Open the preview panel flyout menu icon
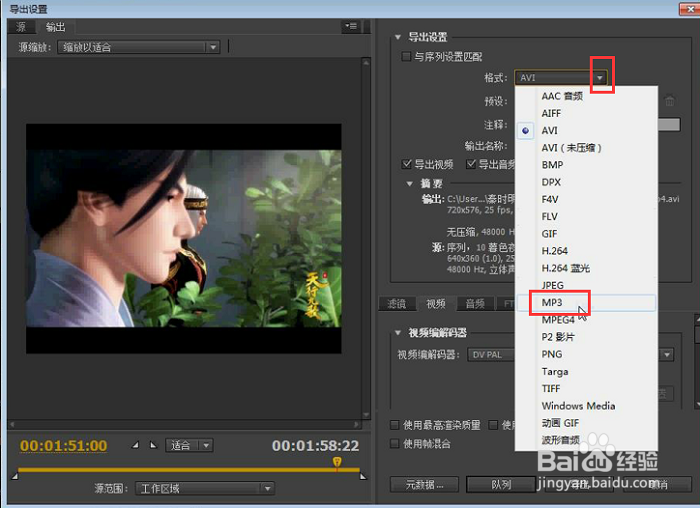This screenshot has width=700, height=508. (351, 27)
